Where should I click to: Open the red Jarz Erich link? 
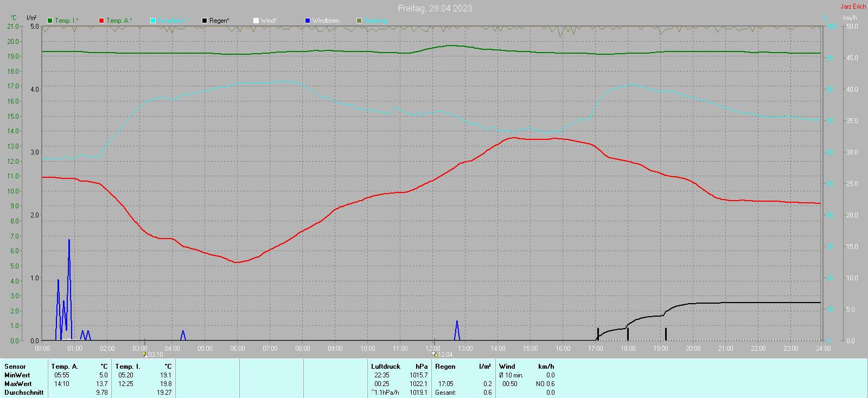coord(853,7)
